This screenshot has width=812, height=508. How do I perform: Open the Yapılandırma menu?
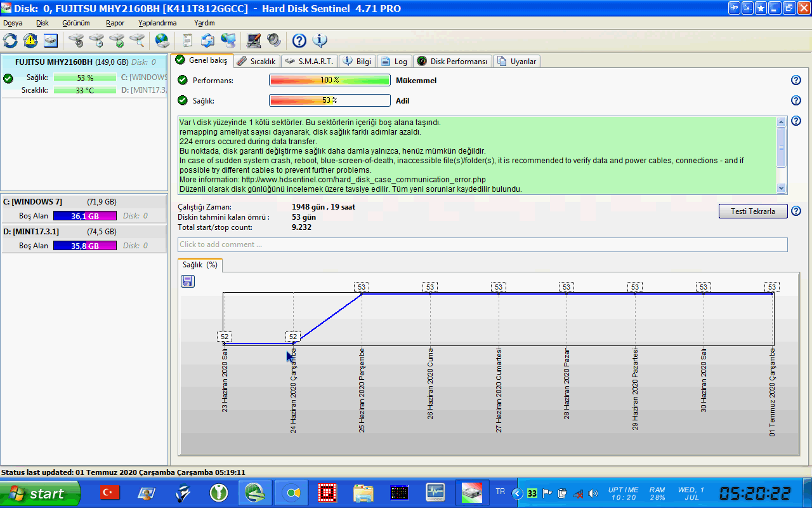tap(157, 23)
